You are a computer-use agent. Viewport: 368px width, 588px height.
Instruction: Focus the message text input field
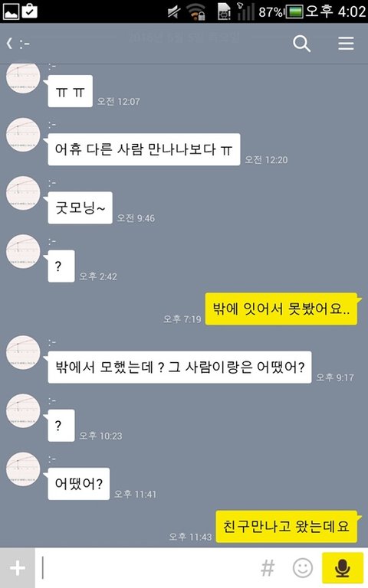[x=148, y=568]
